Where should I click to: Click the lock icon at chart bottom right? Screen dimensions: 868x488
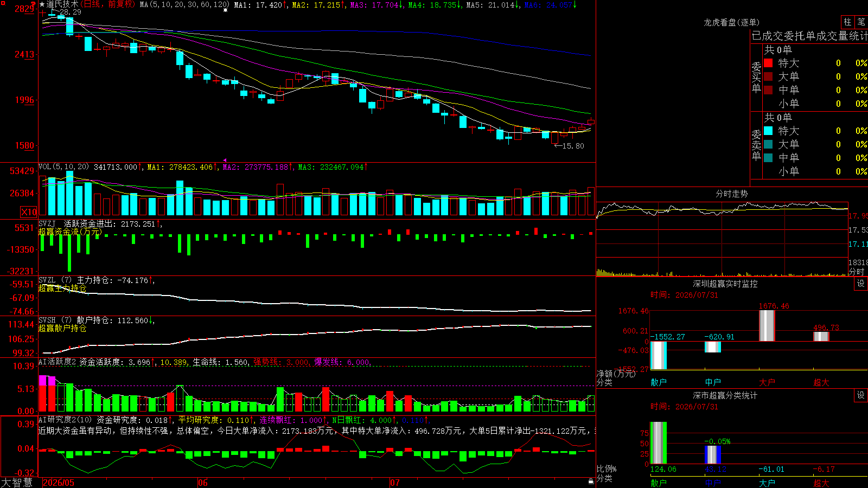(x=591, y=481)
